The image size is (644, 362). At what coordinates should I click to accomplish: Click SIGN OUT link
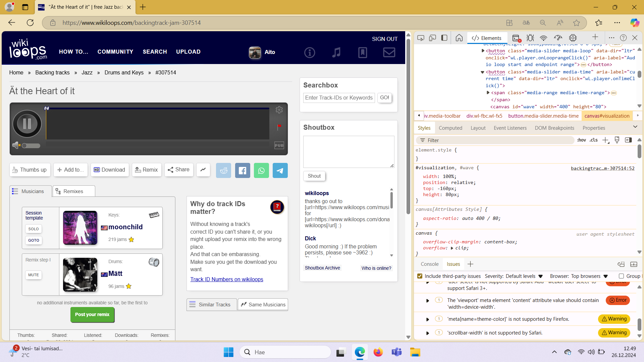point(385,39)
